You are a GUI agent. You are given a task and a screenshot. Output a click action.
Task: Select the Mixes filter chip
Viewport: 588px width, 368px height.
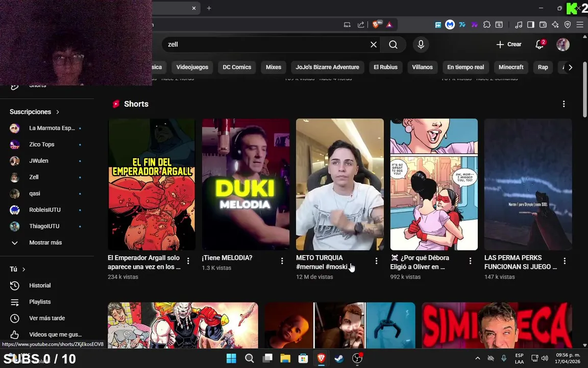(274, 67)
